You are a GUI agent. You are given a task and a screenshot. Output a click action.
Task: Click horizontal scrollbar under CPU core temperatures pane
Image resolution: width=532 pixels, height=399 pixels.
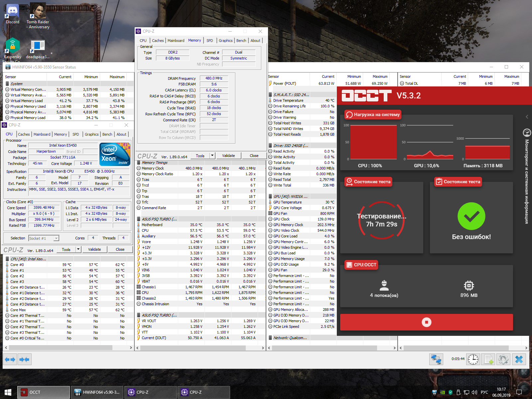click(x=68, y=348)
